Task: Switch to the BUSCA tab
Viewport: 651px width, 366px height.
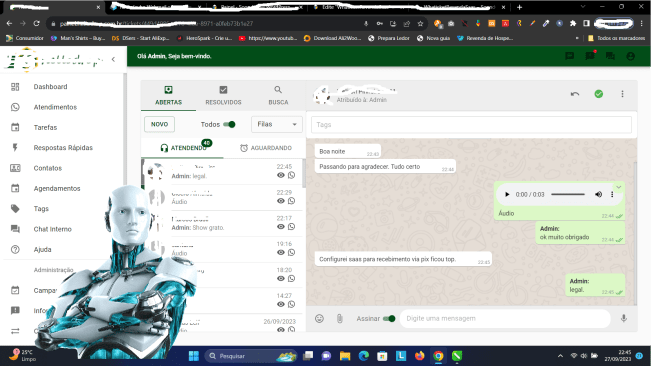Action: (278, 95)
